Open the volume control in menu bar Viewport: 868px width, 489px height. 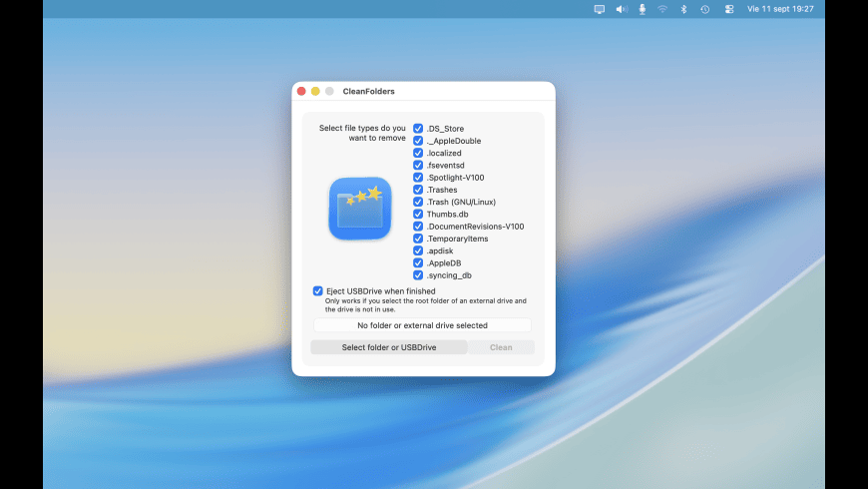point(622,9)
